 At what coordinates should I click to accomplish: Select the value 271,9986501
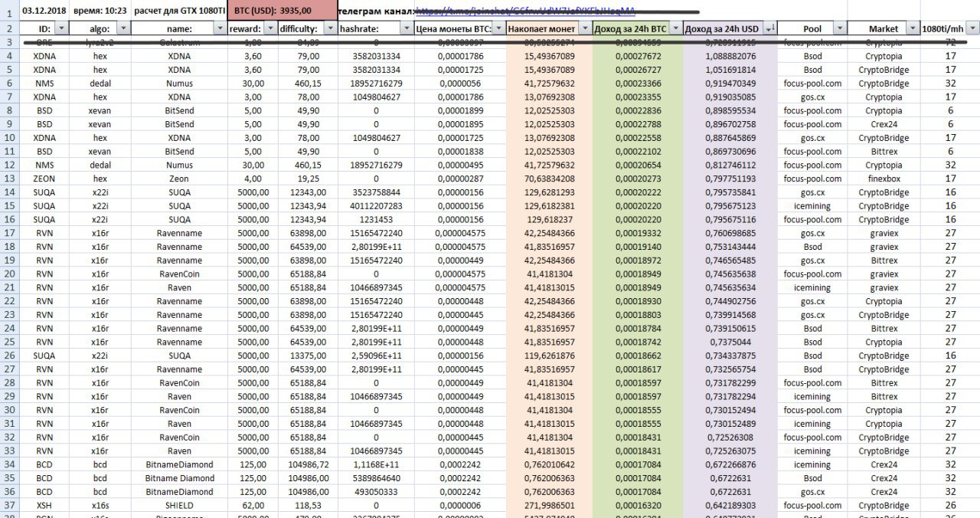[550, 506]
